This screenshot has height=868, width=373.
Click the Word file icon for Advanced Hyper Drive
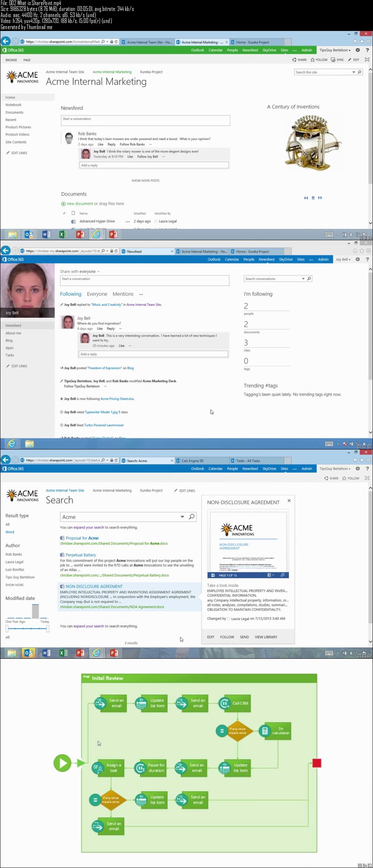pos(73,221)
